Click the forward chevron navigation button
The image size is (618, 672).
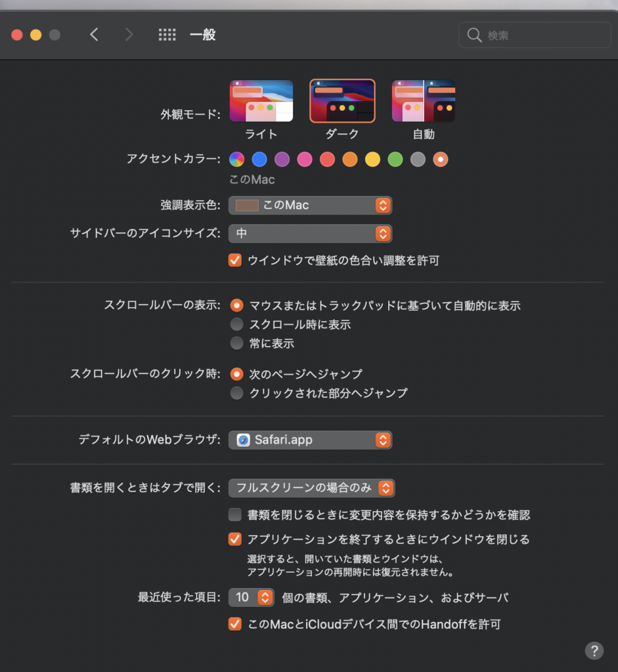pyautogui.click(x=129, y=35)
